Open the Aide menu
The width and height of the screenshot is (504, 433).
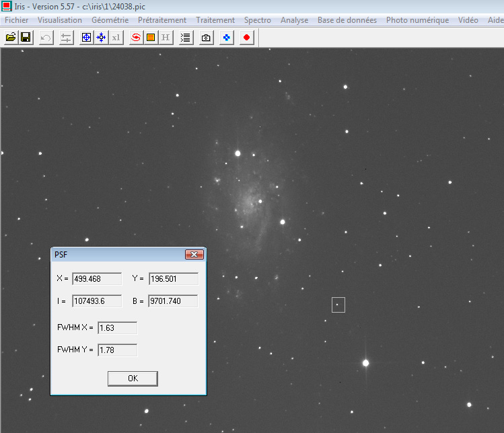coord(495,20)
